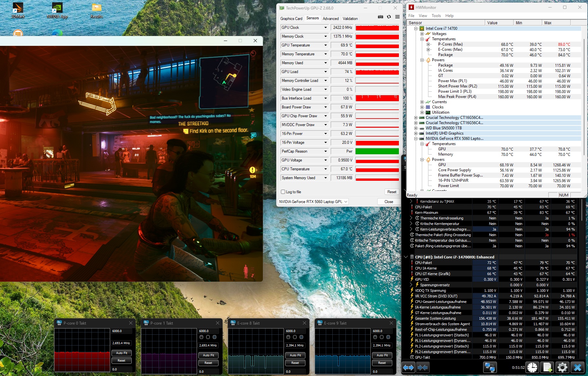Open the GPU-Z hamburger menu
The width and height of the screenshot is (588, 376).
click(397, 17)
